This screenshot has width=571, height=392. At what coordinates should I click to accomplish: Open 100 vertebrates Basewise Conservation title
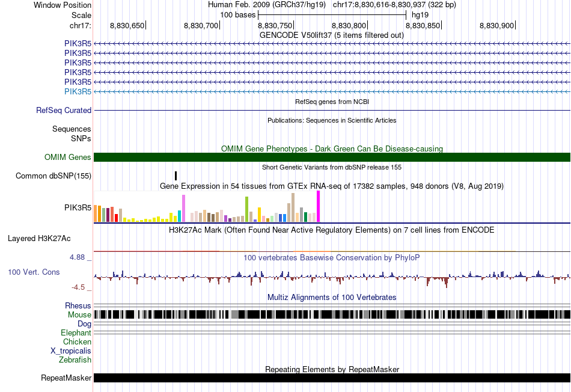click(x=332, y=257)
